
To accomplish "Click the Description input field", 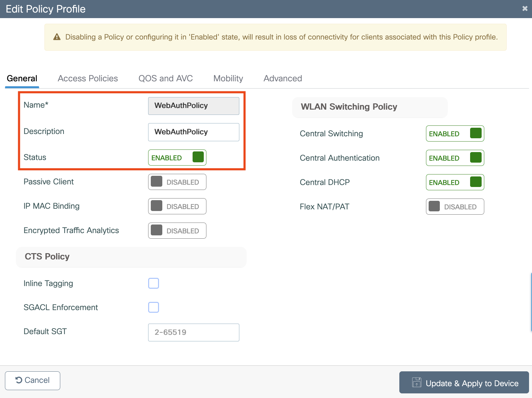I will point(194,132).
